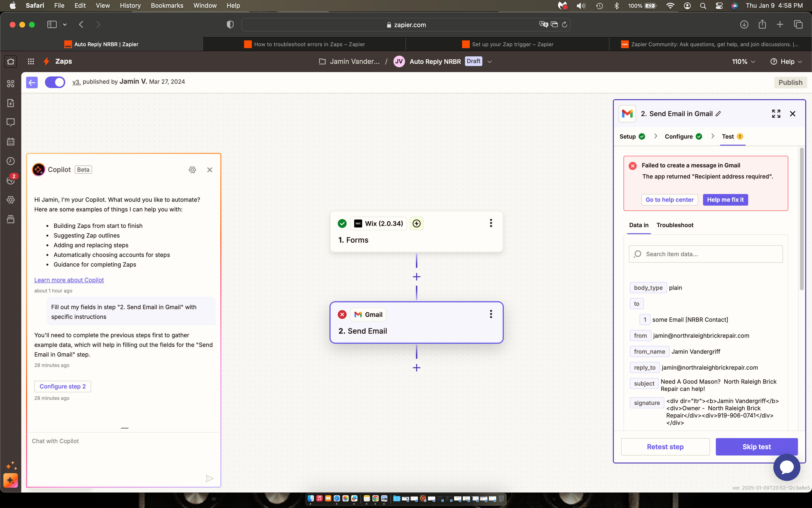The image size is (812, 508).
Task: Switch to 'Set up your Zap trigger' tab
Action: (507, 44)
